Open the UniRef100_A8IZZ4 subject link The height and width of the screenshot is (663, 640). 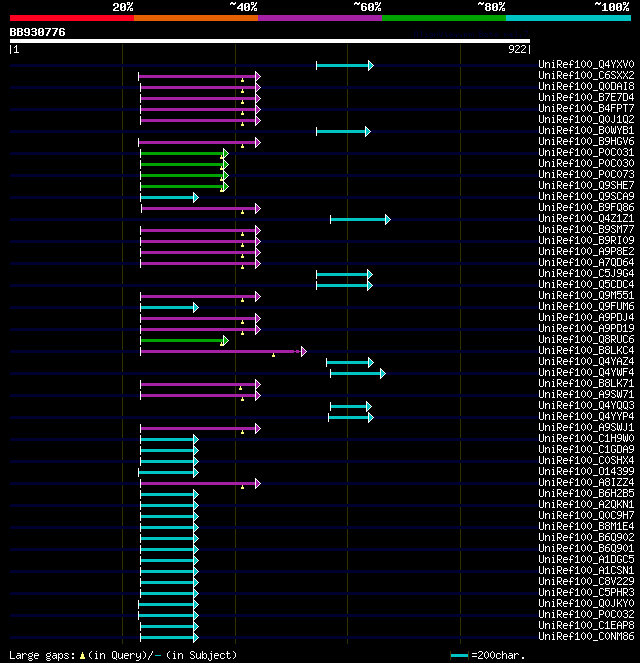[x=586, y=482]
